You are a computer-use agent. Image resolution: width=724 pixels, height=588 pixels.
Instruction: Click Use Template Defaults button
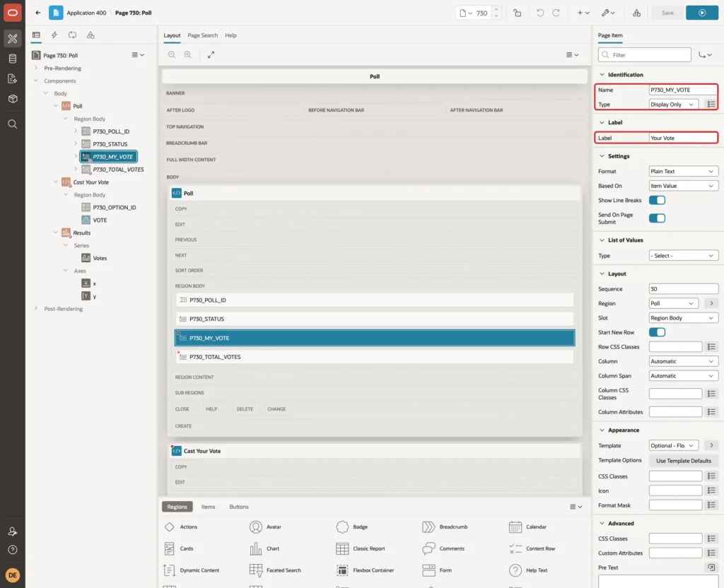pyautogui.click(x=684, y=461)
